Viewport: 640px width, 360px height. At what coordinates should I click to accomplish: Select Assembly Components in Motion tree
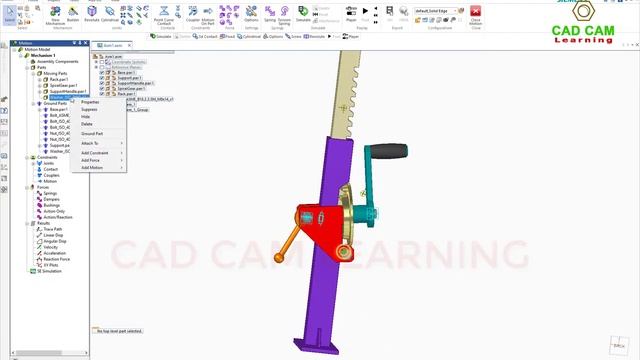(58, 61)
